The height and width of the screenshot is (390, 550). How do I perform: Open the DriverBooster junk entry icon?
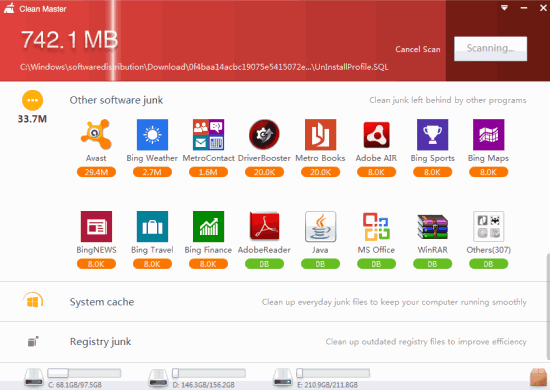tap(264, 134)
